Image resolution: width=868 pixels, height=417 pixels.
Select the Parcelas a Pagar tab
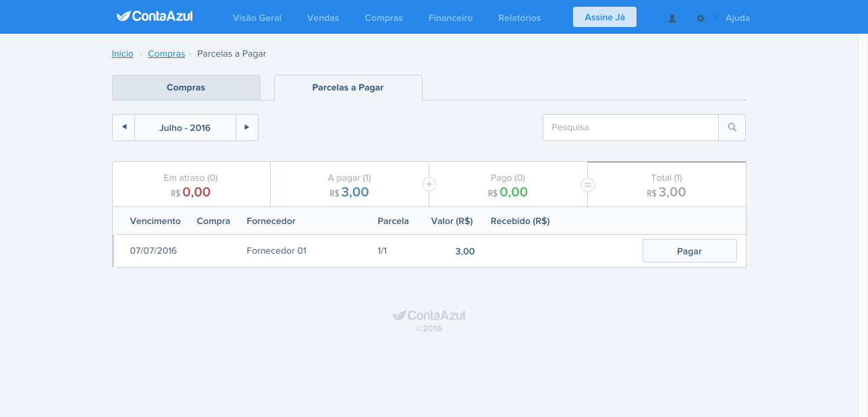(348, 88)
